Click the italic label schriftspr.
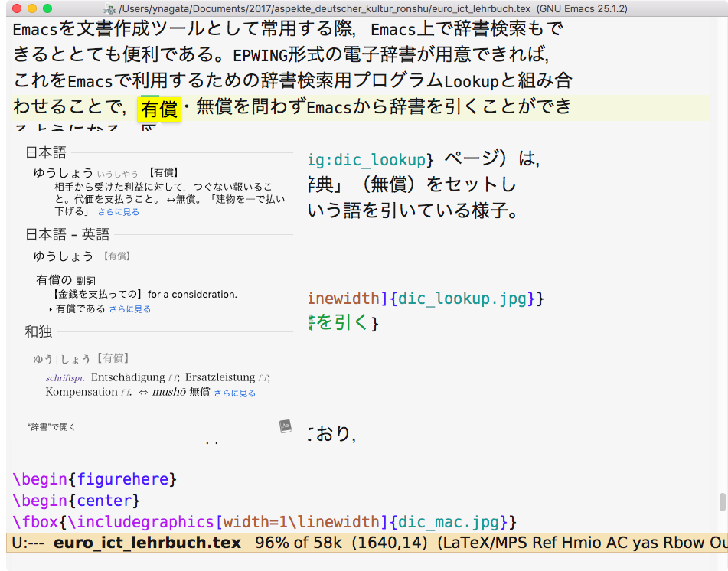Screen dimensions: 728x571 point(65,378)
